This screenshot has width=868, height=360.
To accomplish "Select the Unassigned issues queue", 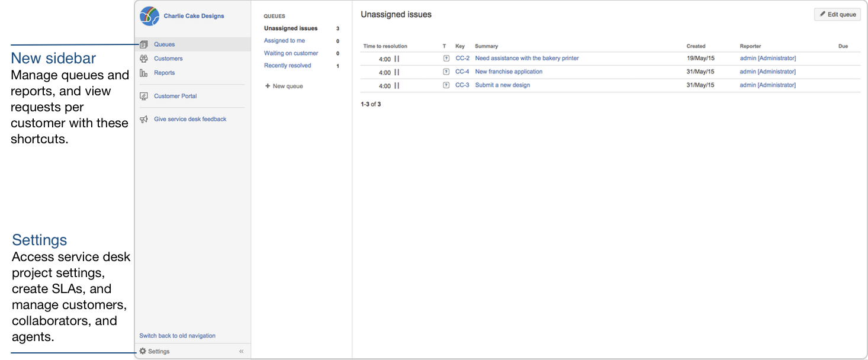I will (x=291, y=28).
